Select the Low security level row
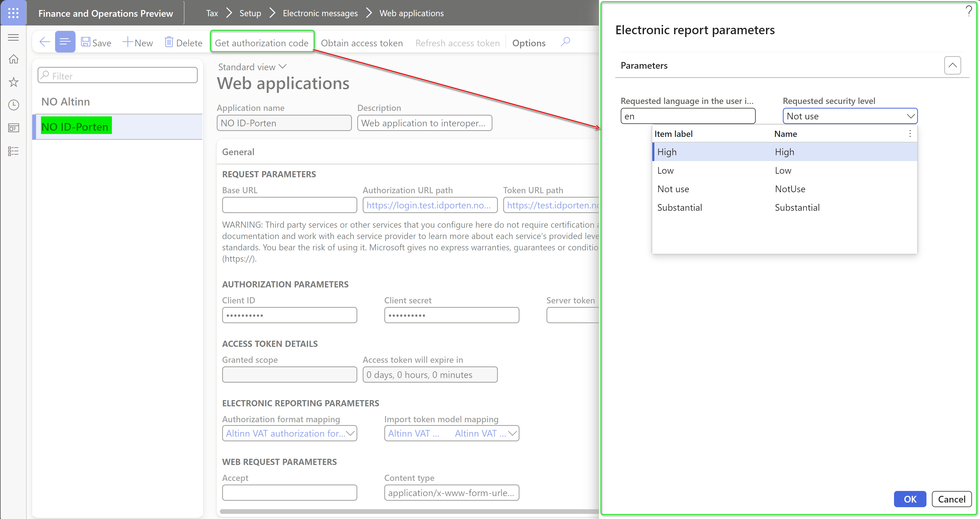Viewport: 980px width, 519px height. pyautogui.click(x=784, y=170)
